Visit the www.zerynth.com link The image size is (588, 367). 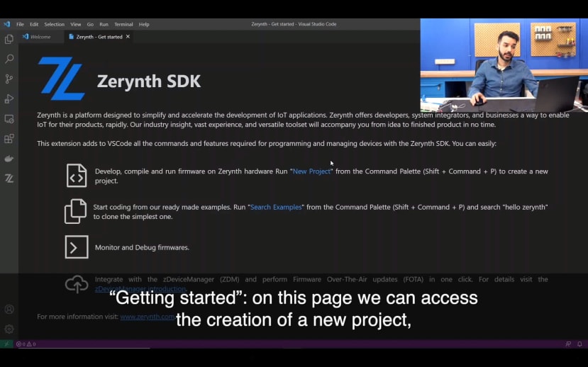click(148, 317)
